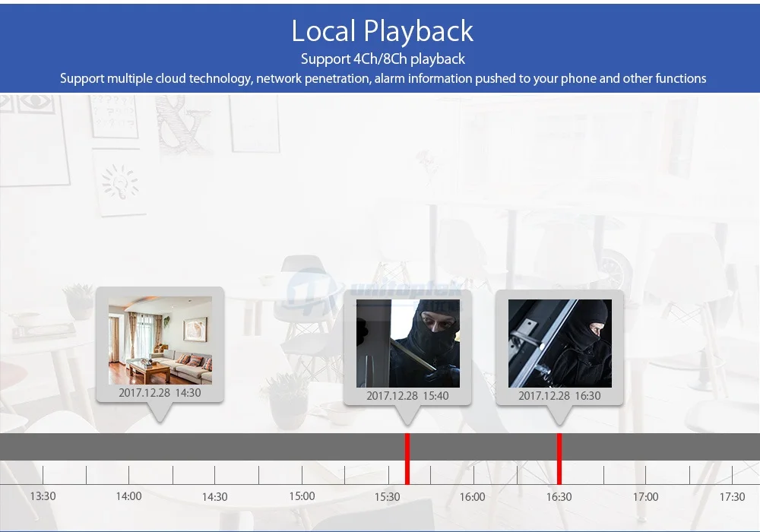Click the red marker at 16:30
Viewport: 760px width, 532px height.
pos(559,459)
